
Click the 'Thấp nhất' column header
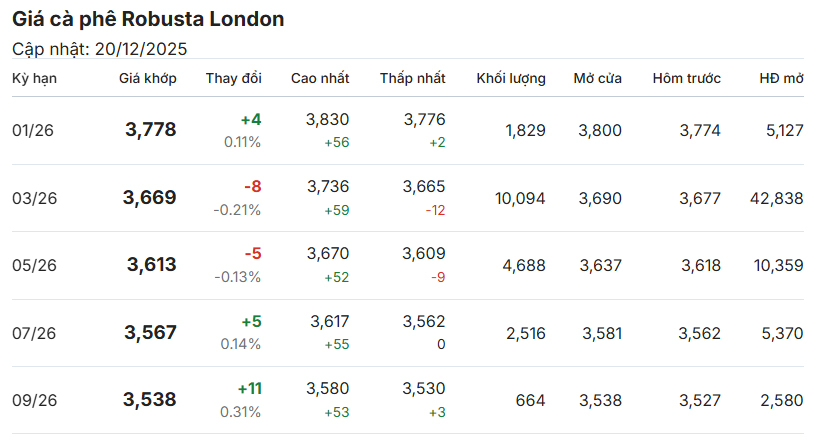click(412, 78)
